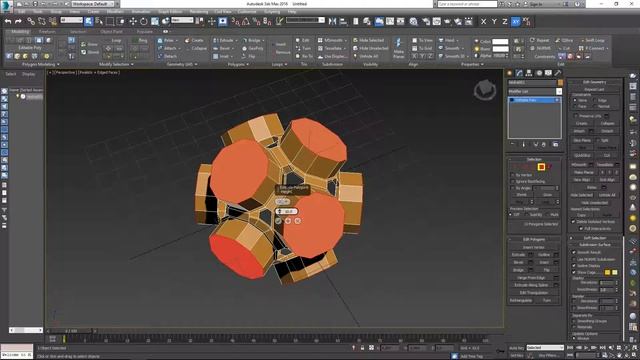Select Edge constraint radio button
The height and width of the screenshot is (360, 640).
click(595, 100)
